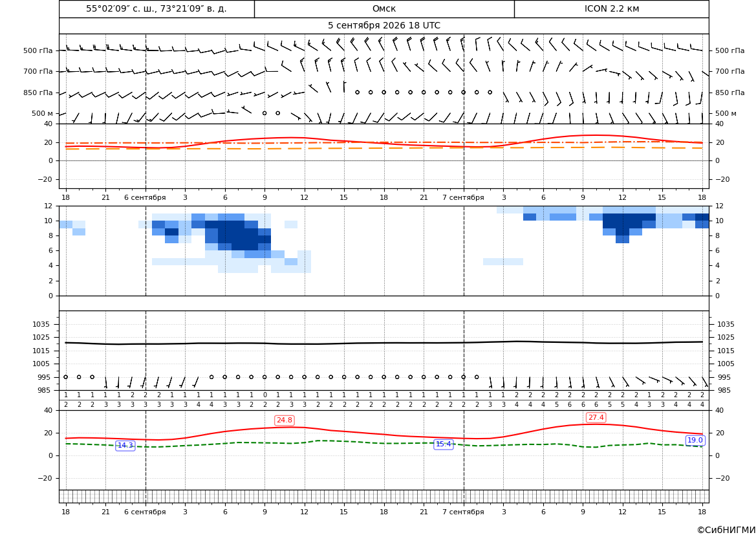Click the top-axis 7 сентября date marker
756x535 pixels.
(463, 197)
